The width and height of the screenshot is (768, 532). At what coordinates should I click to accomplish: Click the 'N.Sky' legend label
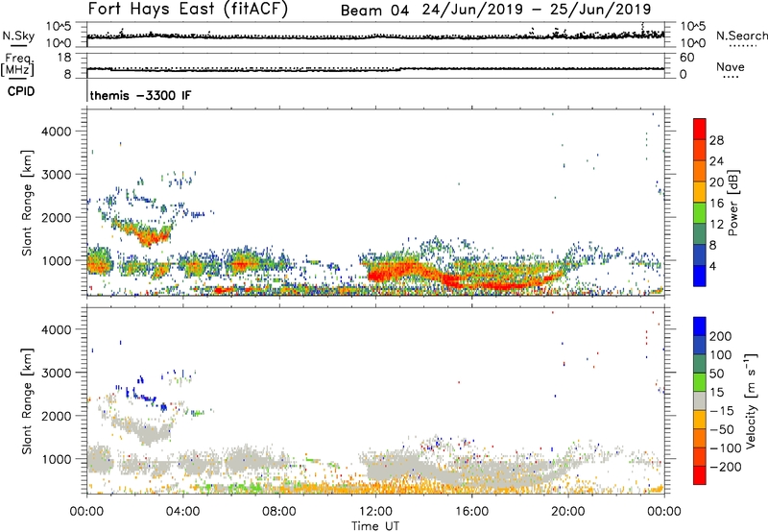[18, 36]
